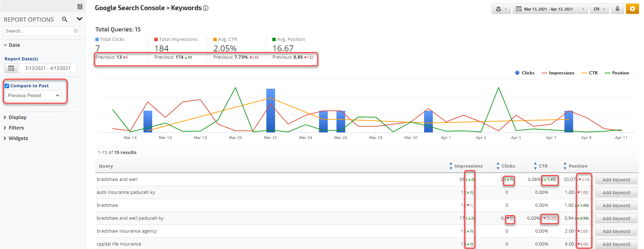Toggle the Impressions series in chart legend

[x=558, y=73]
